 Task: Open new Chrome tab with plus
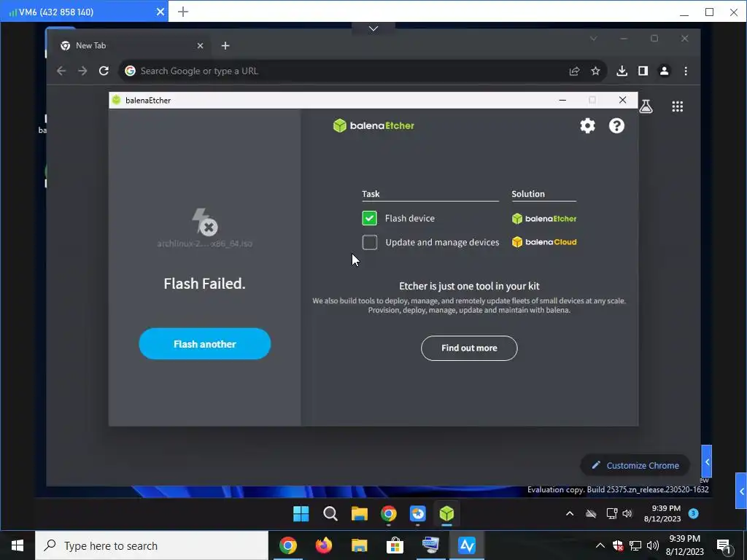225,46
